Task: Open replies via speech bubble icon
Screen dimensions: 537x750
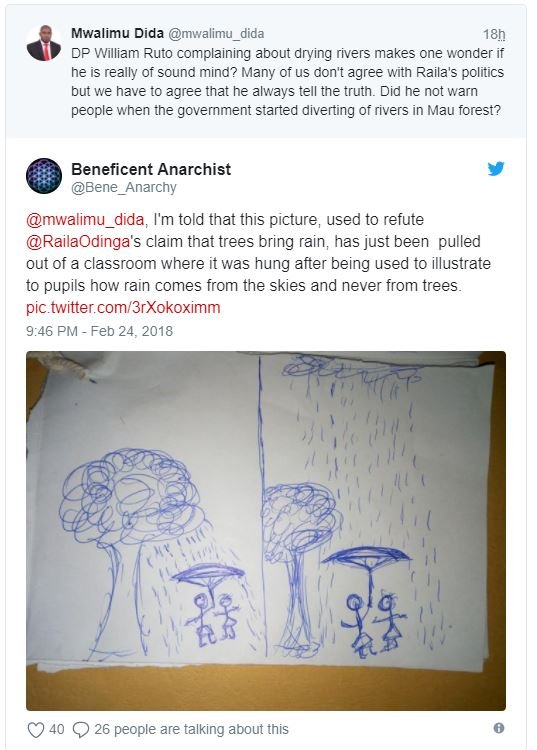Action: pyautogui.click(x=81, y=729)
